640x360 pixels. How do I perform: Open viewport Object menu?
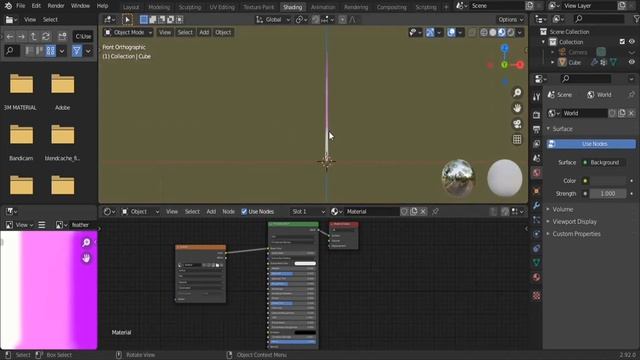click(223, 32)
